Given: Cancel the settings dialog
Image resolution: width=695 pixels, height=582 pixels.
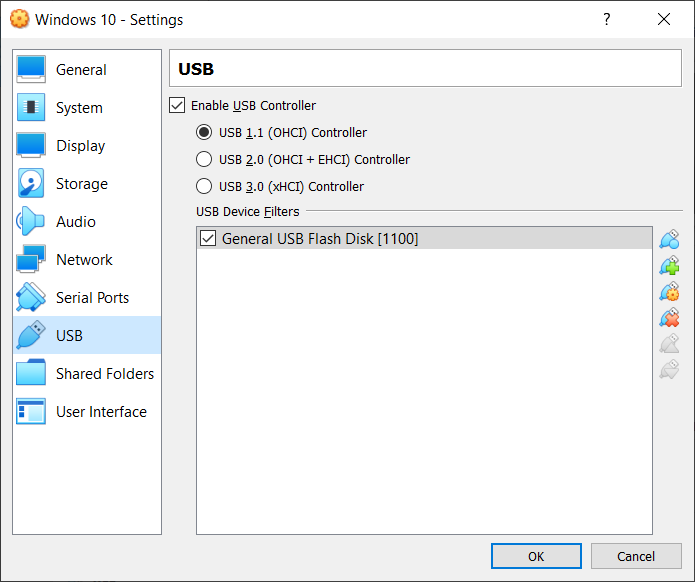Looking at the screenshot, I should click(x=636, y=556).
